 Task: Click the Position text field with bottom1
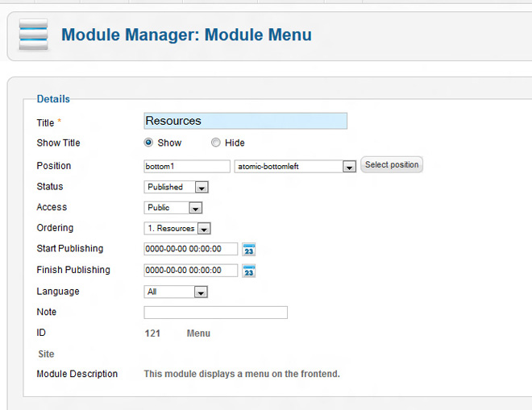(x=187, y=166)
